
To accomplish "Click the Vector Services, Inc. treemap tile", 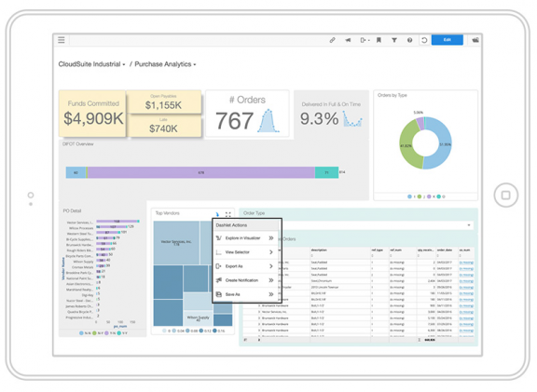I will point(176,242).
